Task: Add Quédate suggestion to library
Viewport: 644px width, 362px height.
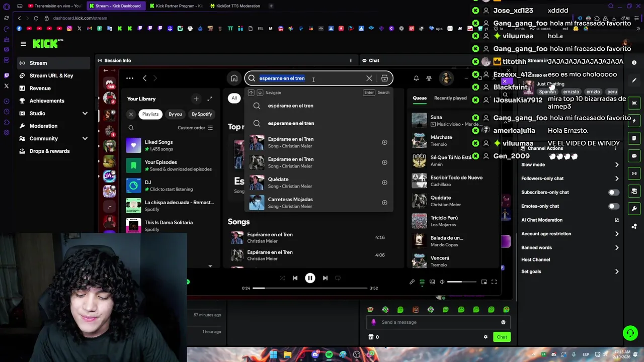Action: click(384, 183)
